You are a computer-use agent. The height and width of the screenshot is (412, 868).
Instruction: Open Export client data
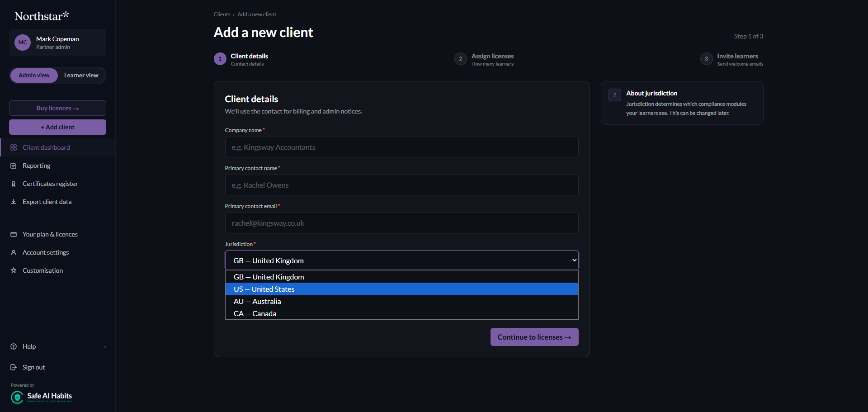(57, 202)
